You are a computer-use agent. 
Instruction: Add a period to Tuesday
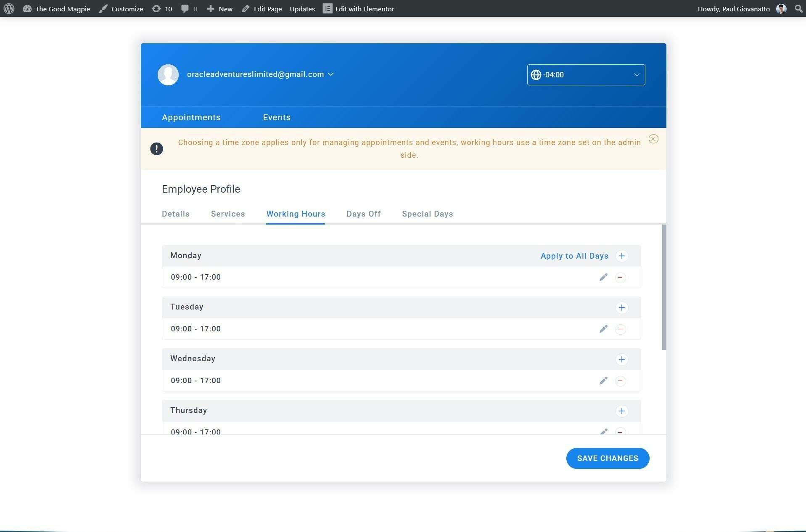point(621,308)
